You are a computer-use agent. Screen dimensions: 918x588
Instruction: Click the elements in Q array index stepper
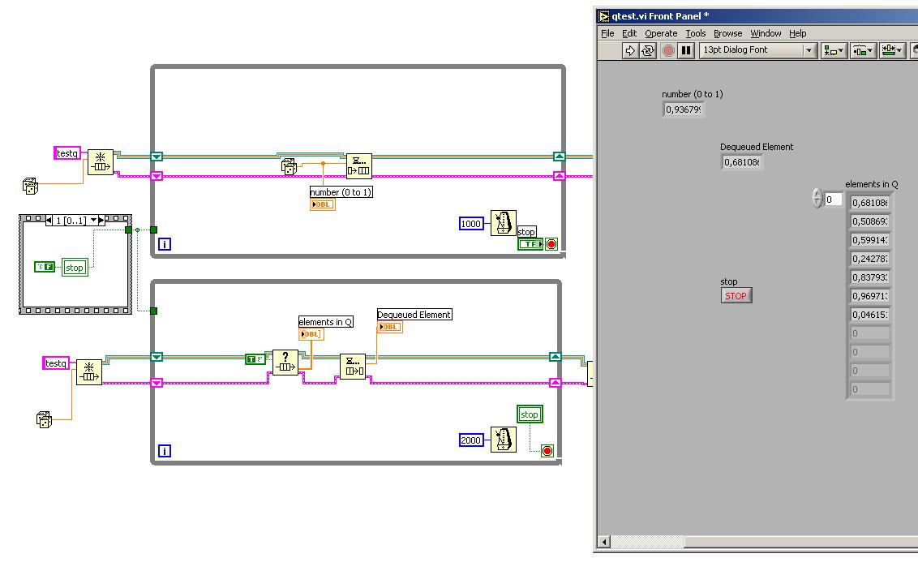coord(817,199)
